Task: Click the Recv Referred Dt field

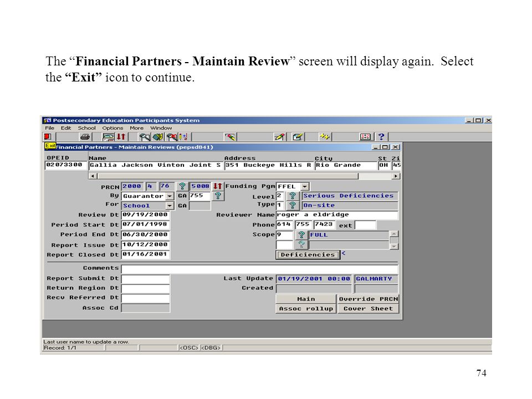Action: tap(146, 298)
